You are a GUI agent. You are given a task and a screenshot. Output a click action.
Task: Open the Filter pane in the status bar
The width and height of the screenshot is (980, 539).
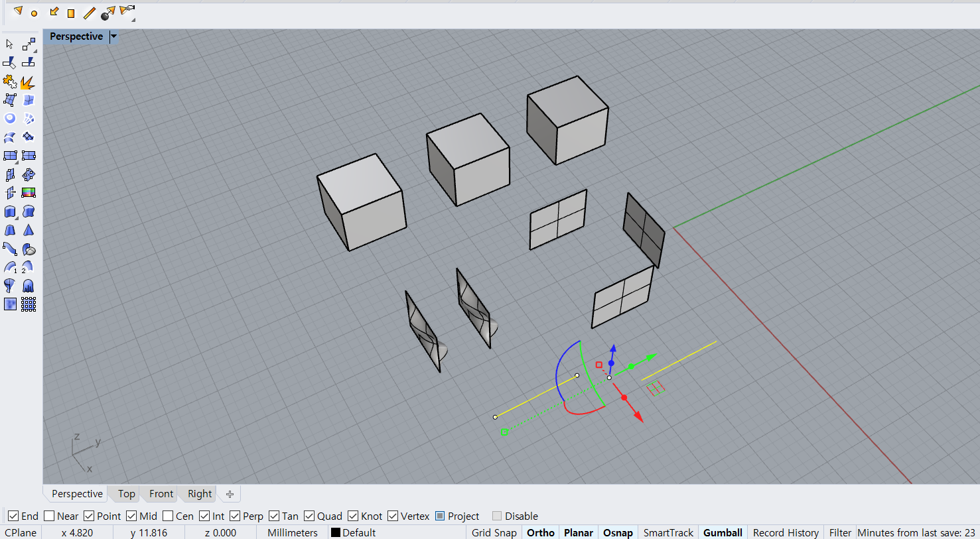click(840, 532)
